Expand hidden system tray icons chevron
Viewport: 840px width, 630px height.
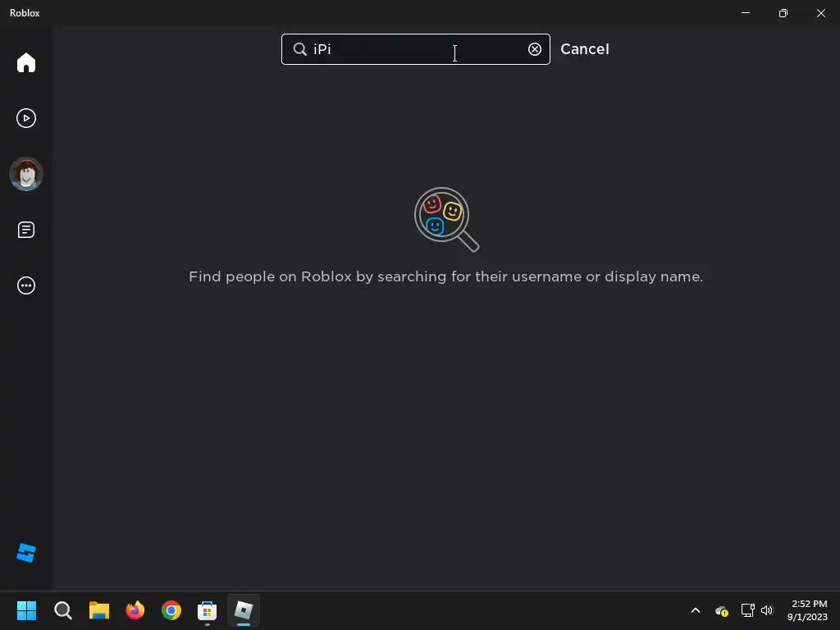(696, 610)
